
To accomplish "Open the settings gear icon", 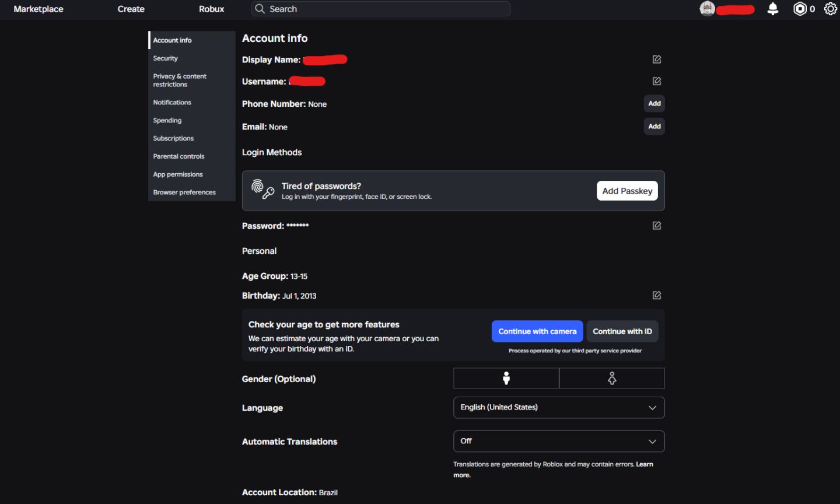I will [831, 9].
